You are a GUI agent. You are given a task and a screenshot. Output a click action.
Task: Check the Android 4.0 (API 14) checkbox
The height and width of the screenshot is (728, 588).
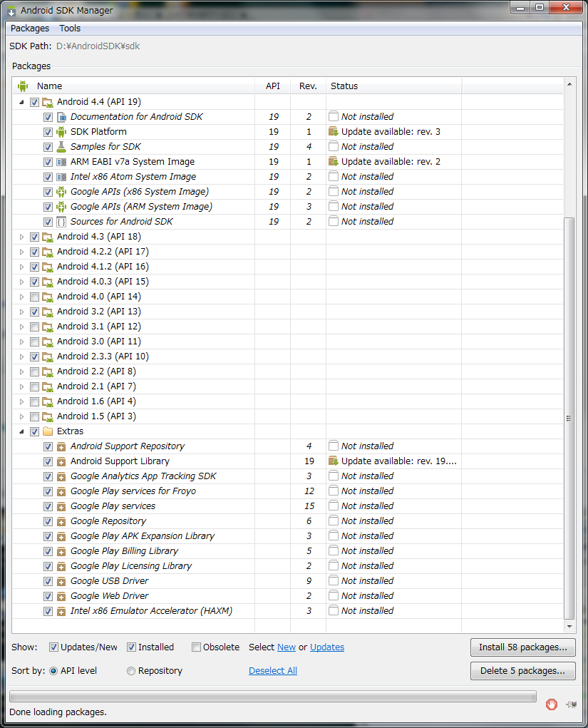click(x=34, y=297)
